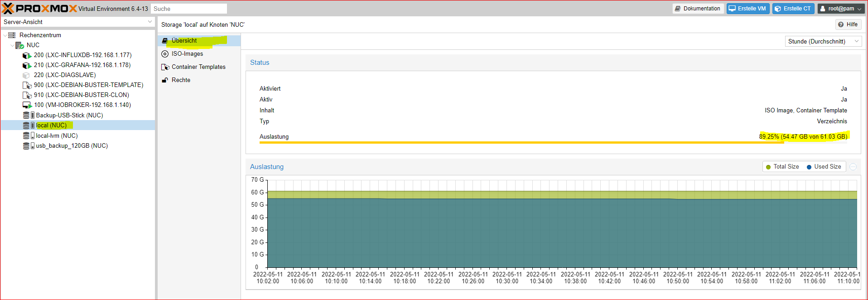
Task: Select 910 (LXC-DEBIAN-BUSTER-CLON) in tree
Action: 82,95
